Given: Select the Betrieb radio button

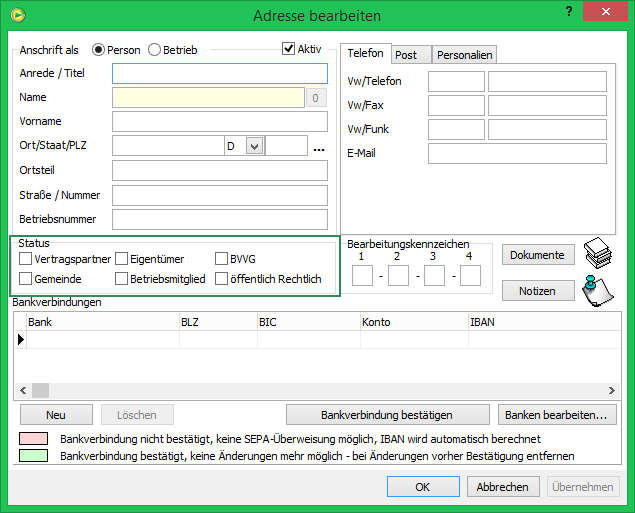Looking at the screenshot, I should pos(155,50).
